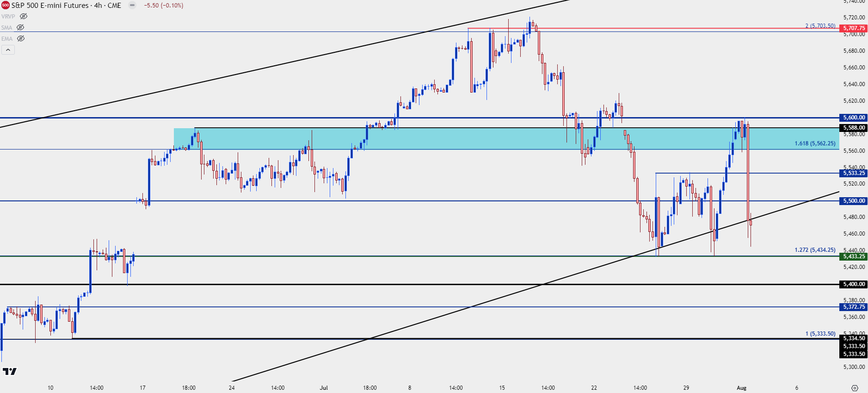Image resolution: width=868 pixels, height=393 pixels.
Task: Select the 5,400.00 black price label
Action: pyautogui.click(x=853, y=284)
